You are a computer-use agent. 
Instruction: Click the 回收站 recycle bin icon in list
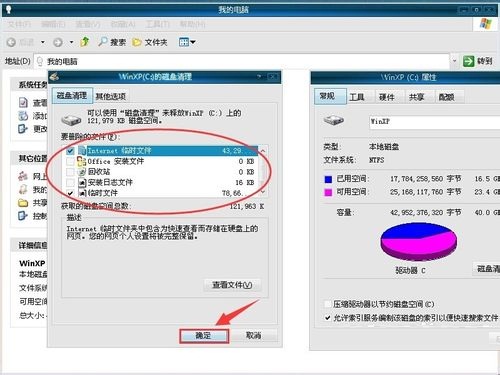(82, 172)
